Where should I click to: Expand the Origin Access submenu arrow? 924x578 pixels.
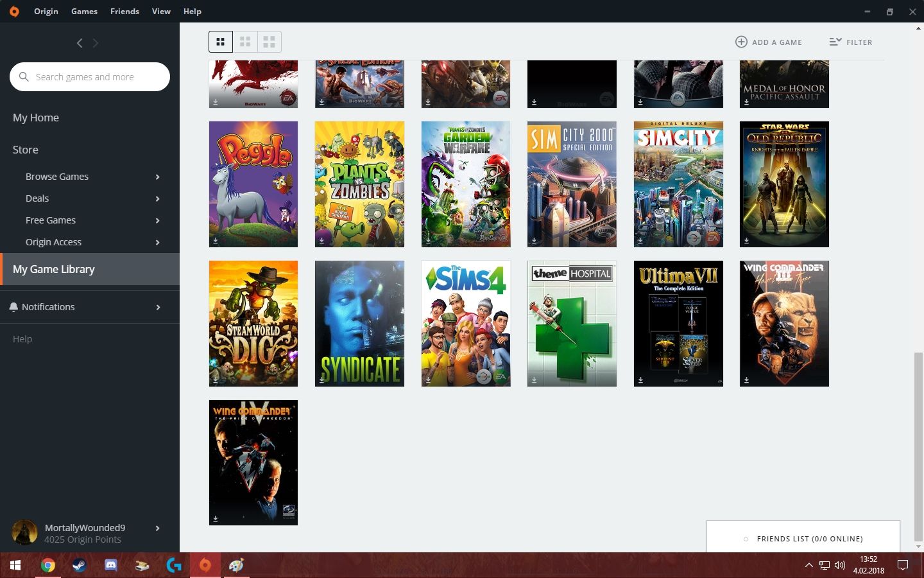[158, 243]
